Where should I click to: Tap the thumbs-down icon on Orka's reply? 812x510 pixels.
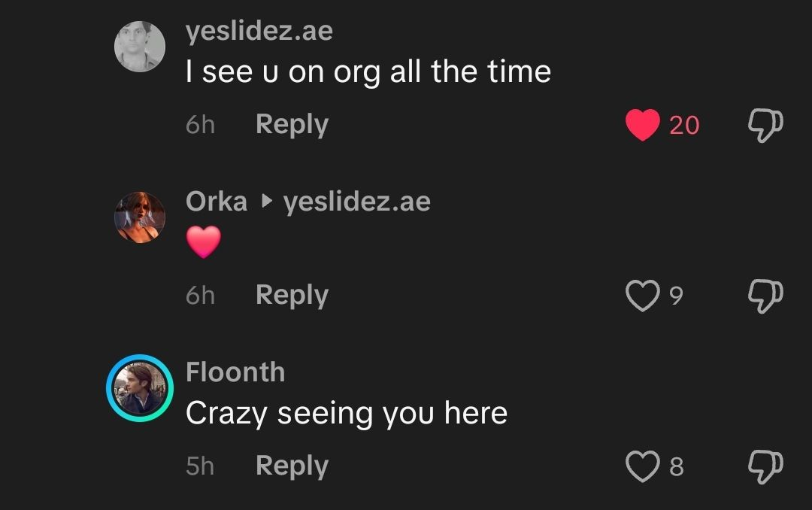pos(764,296)
